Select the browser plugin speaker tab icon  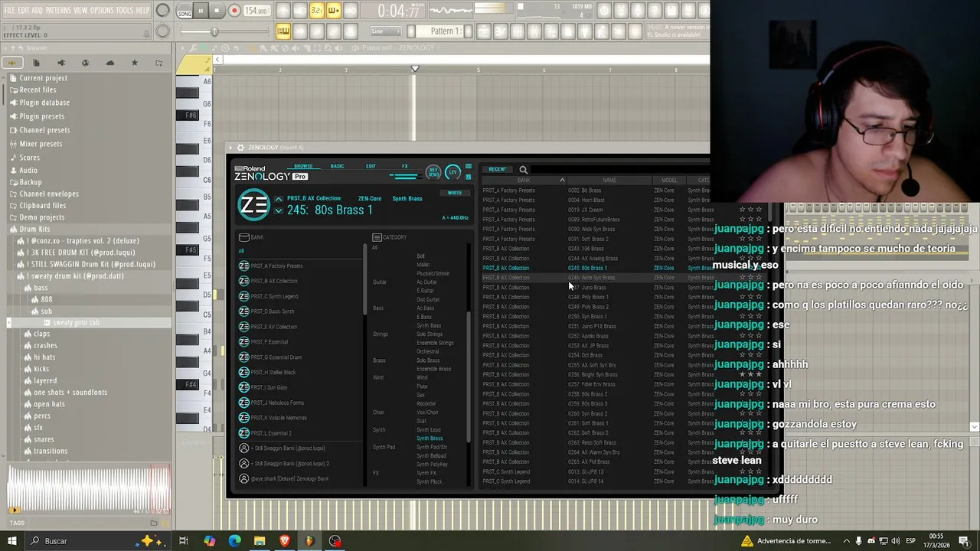pos(61,63)
